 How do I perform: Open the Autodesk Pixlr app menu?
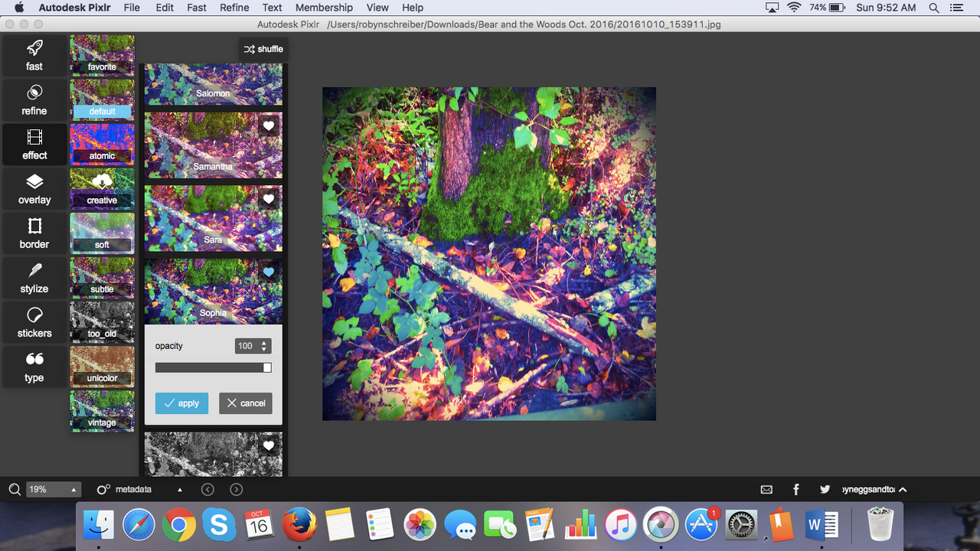pos(75,8)
